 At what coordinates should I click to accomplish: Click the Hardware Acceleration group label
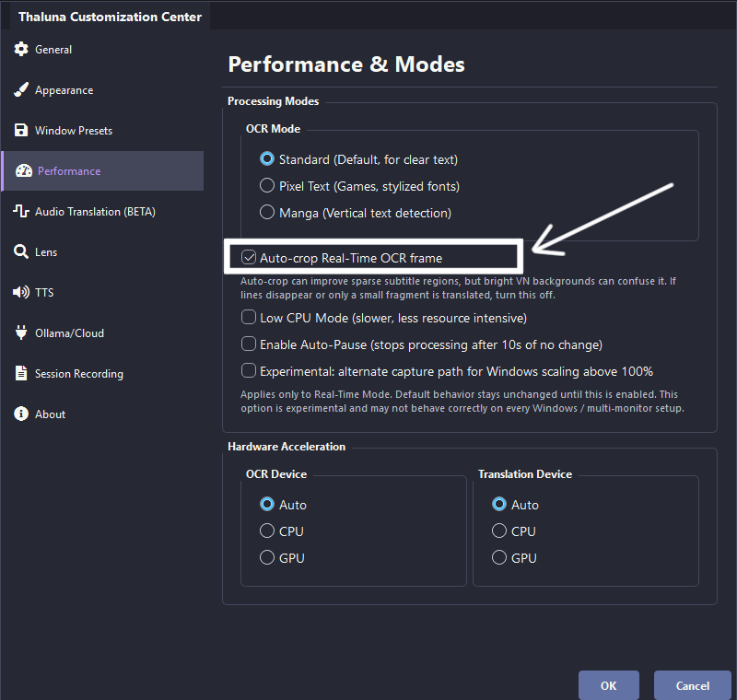pos(287,447)
